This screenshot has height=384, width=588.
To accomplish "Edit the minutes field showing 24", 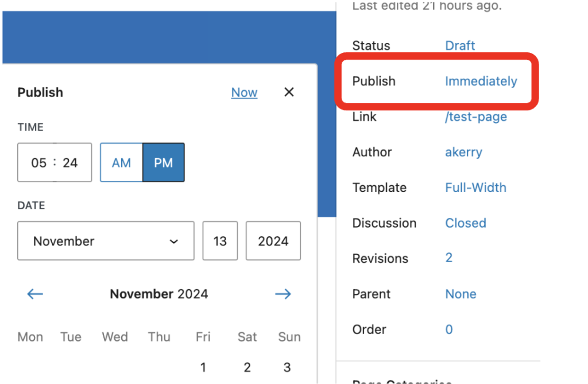I will 71,163.
